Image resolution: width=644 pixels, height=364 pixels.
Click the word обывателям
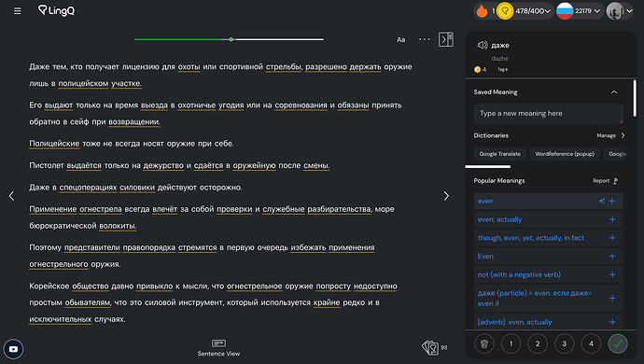click(89, 302)
